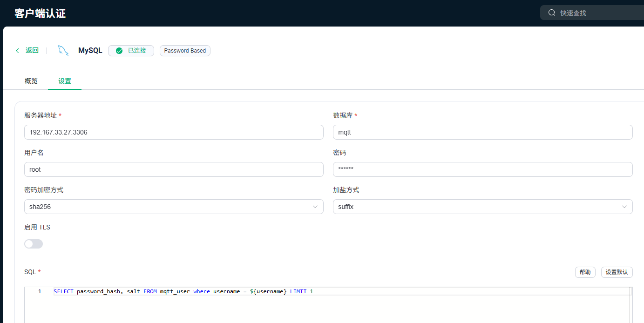Click the MySQL heading text
The image size is (644, 323).
pos(90,51)
